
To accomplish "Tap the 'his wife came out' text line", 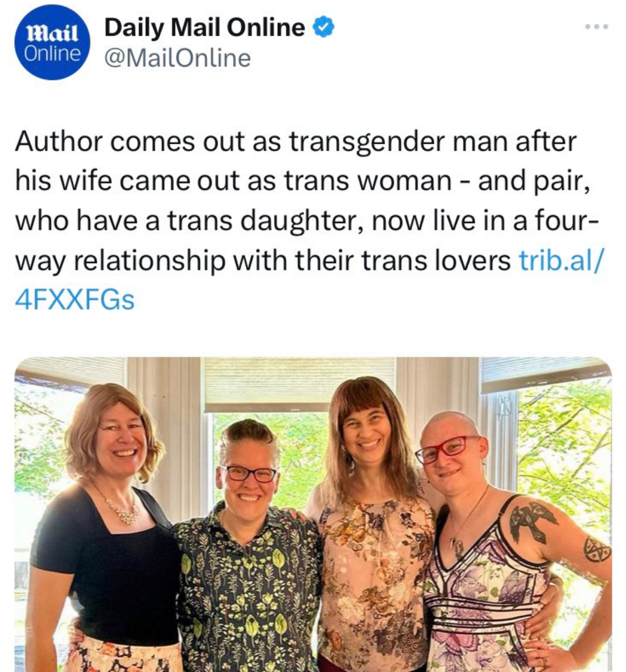I will click(x=302, y=181).
